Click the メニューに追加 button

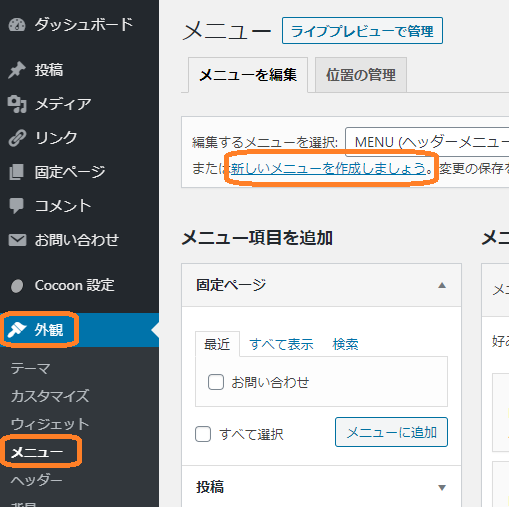(x=391, y=432)
